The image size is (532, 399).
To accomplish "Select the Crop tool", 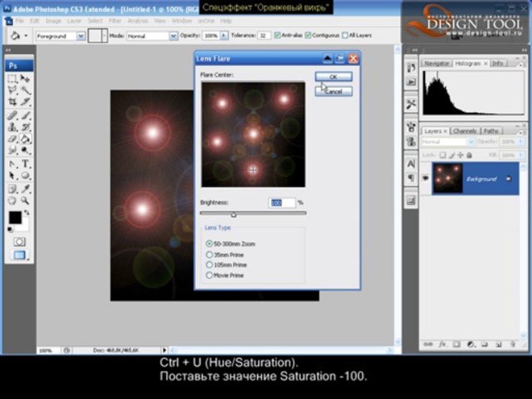I will pyautogui.click(x=13, y=102).
